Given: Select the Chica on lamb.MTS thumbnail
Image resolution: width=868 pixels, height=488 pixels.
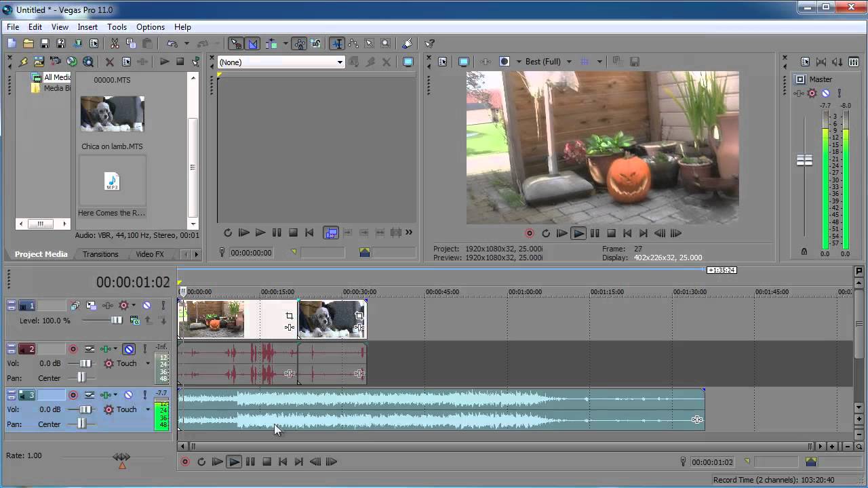Looking at the screenshot, I should tap(113, 113).
